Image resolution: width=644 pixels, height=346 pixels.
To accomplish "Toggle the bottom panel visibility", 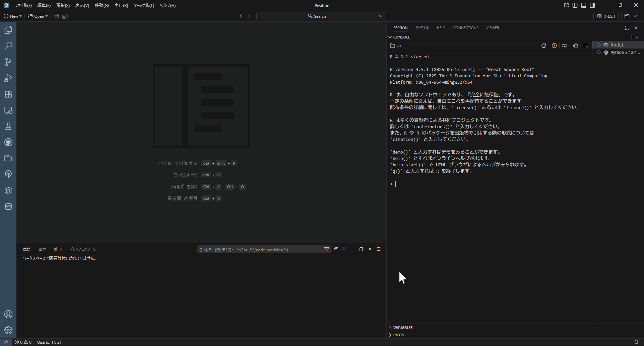I will pos(584,5).
